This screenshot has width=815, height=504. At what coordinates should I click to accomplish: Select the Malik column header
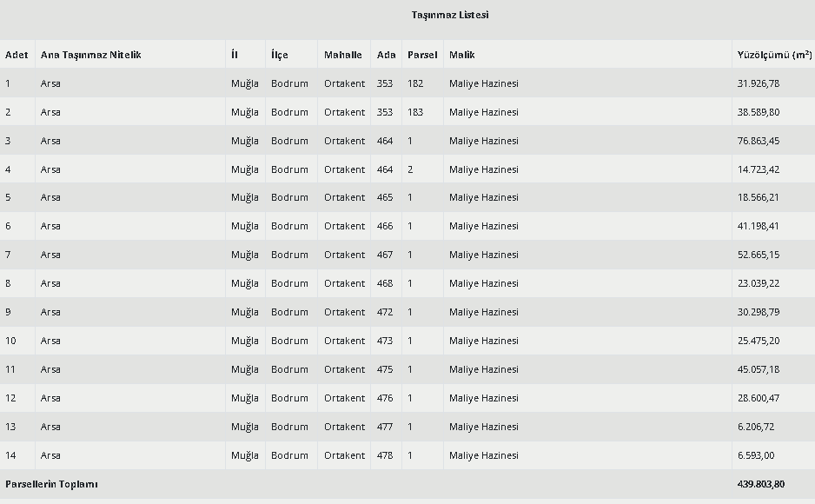click(x=461, y=55)
